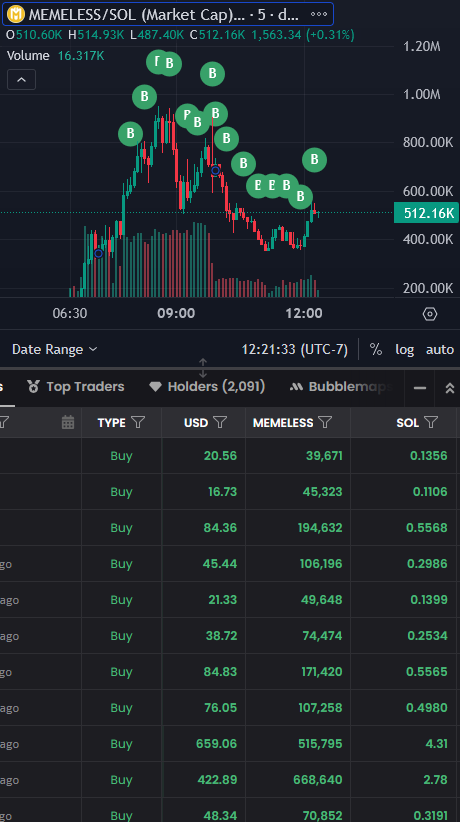The width and height of the screenshot is (460, 822).
Task: Click the blue circle marker near chart peak dip
Action: pos(215,170)
